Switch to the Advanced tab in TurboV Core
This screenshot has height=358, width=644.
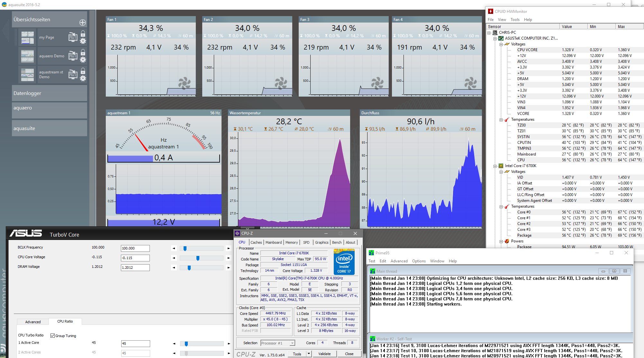click(33, 322)
